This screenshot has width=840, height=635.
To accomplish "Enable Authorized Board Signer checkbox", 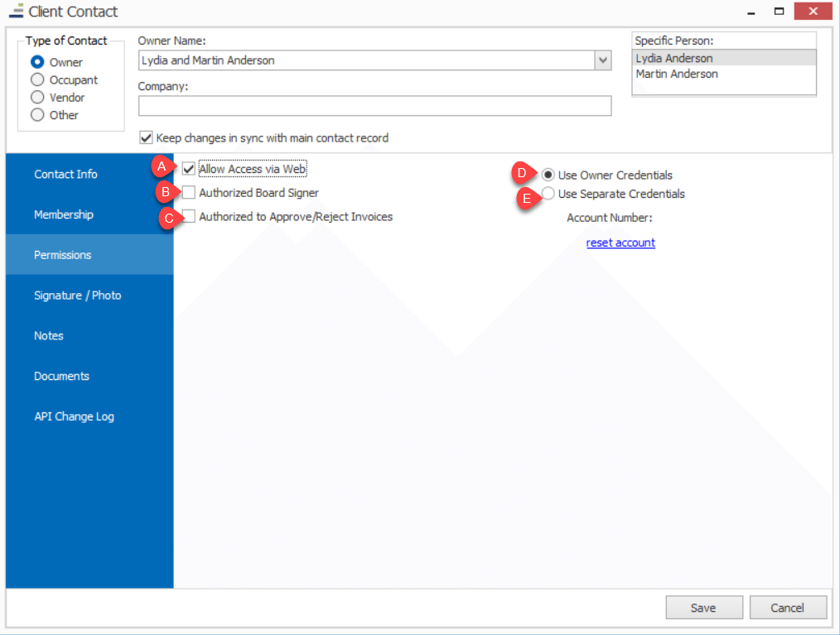I will tap(189, 192).
